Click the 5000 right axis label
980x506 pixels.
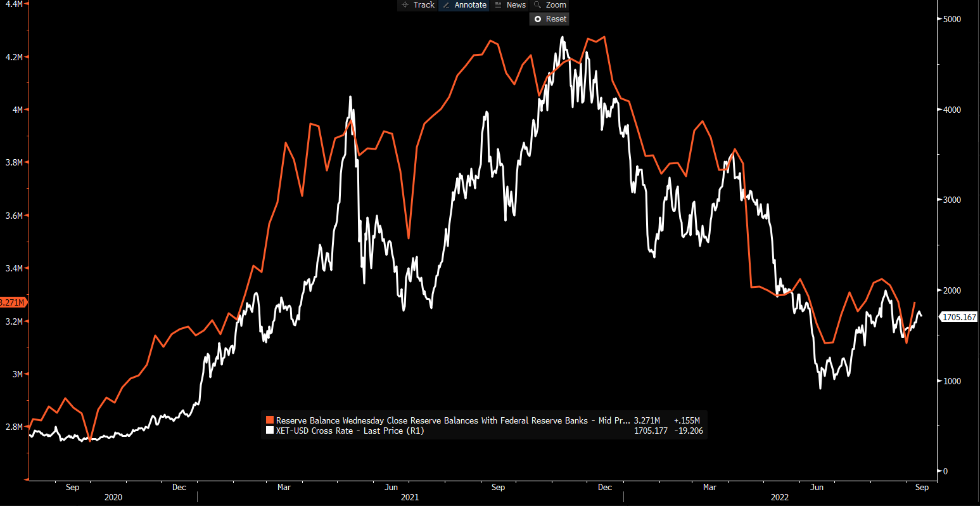tap(952, 19)
